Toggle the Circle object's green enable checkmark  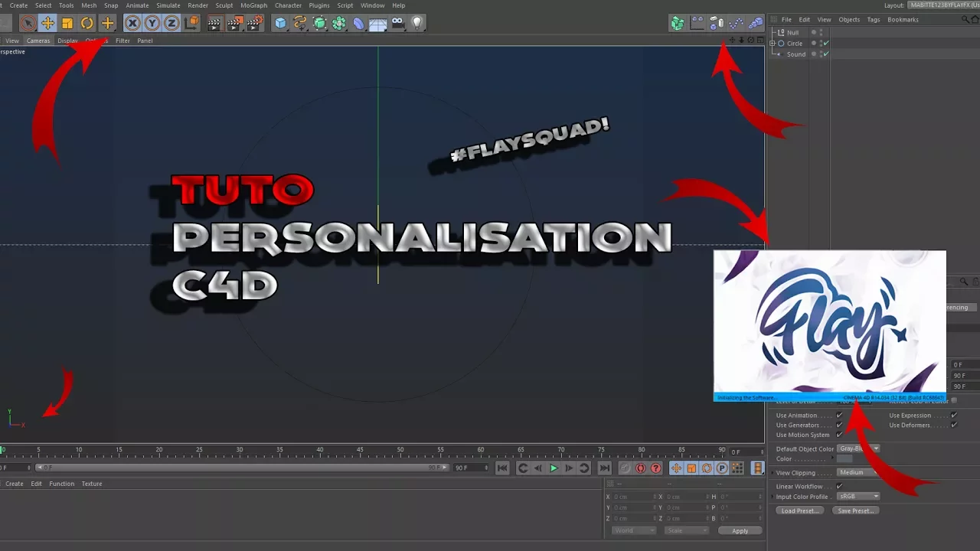[826, 44]
